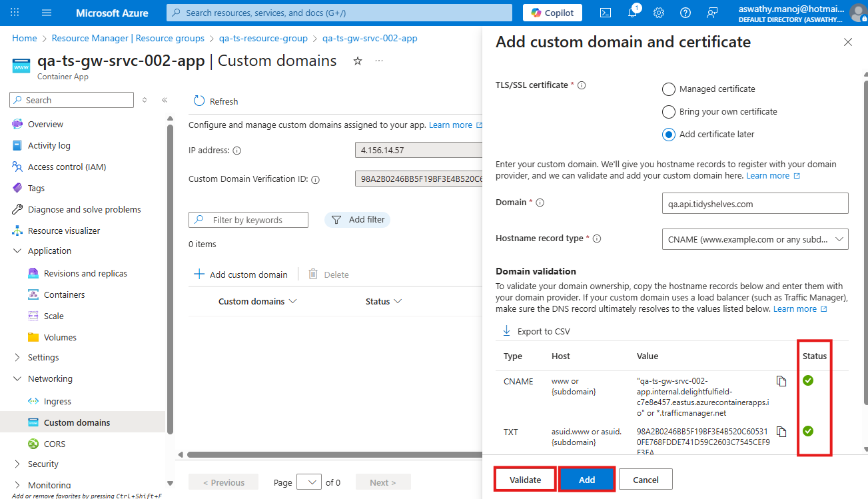Click the sidebar sort arrows beside Search
Viewport: 868px width, 499px height.
tap(145, 100)
